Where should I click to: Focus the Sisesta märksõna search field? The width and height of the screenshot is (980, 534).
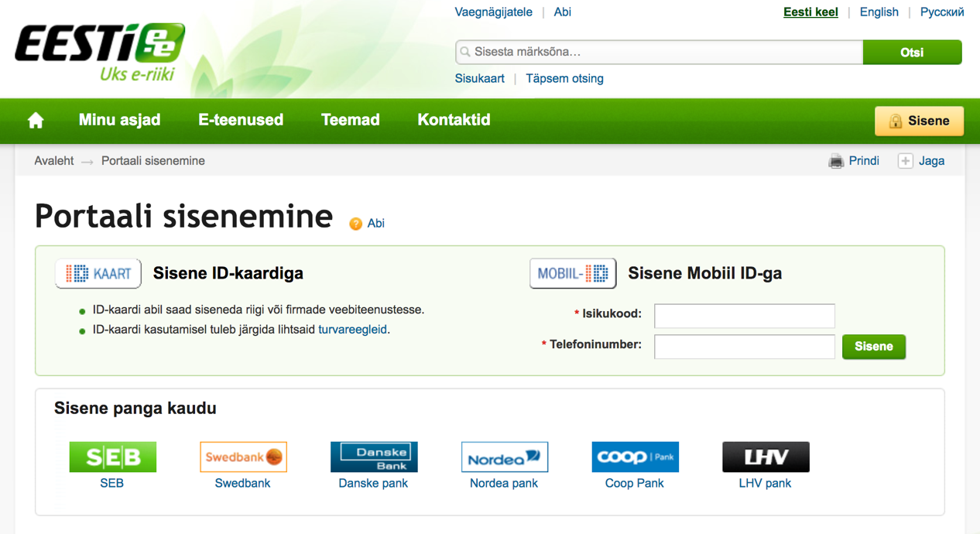[660, 53]
